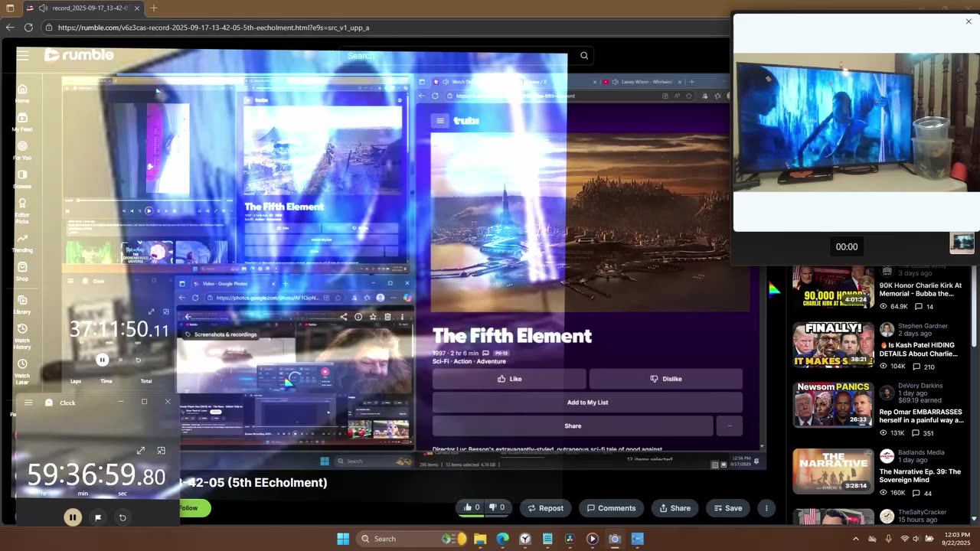Image resolution: width=980 pixels, height=551 pixels.
Task: Select Browse in Rumble sidebar
Action: coord(22,179)
